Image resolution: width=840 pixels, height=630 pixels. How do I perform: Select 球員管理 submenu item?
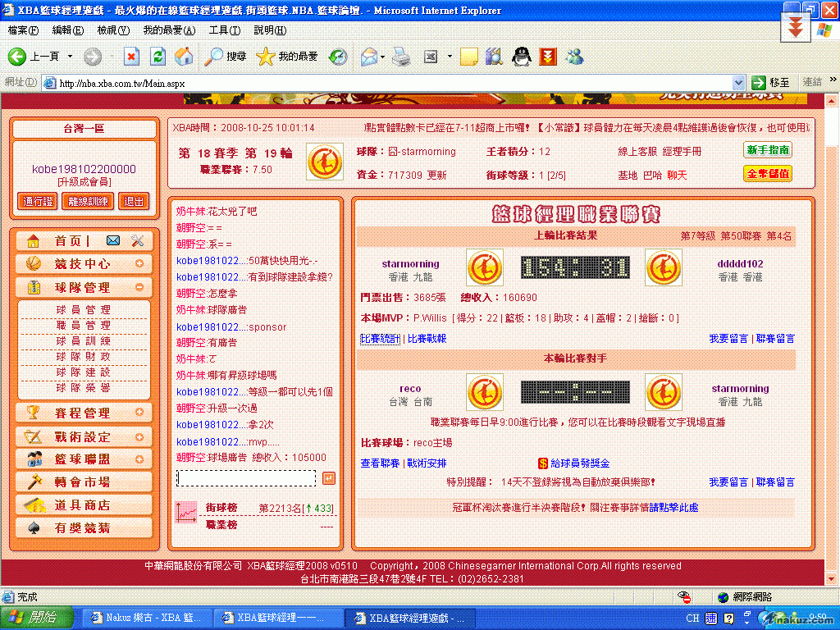(x=84, y=309)
